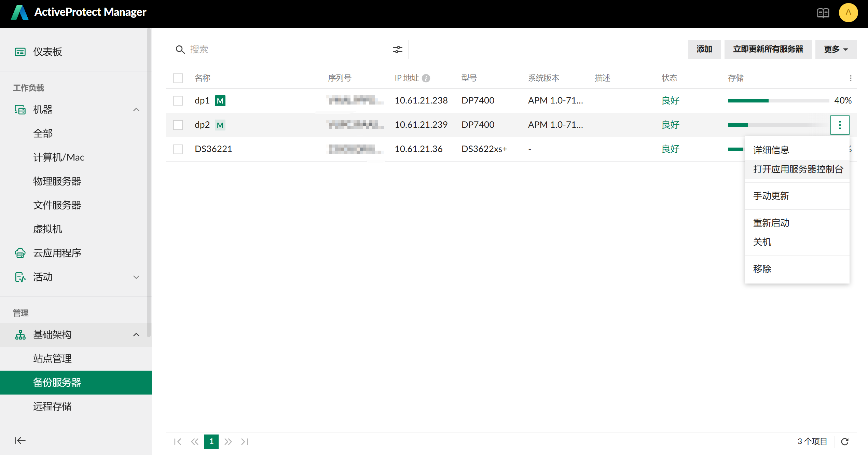Click IP address 10.61.21.238
This screenshot has height=455, width=868.
(421, 101)
